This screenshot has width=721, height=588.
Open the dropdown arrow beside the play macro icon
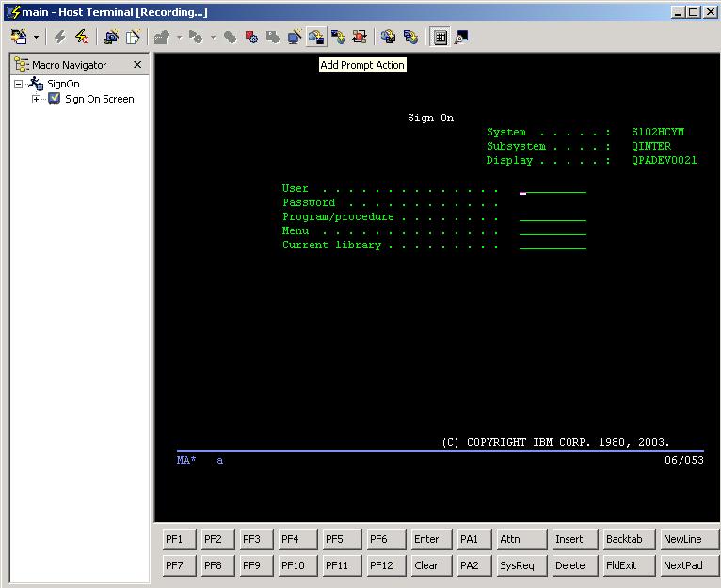(180, 37)
